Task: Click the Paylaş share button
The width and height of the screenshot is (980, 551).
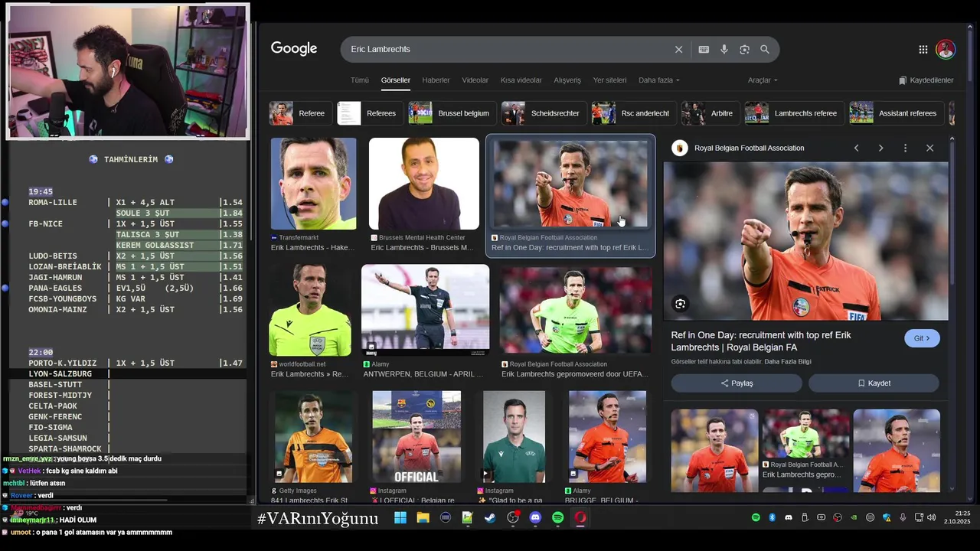Action: [x=737, y=383]
